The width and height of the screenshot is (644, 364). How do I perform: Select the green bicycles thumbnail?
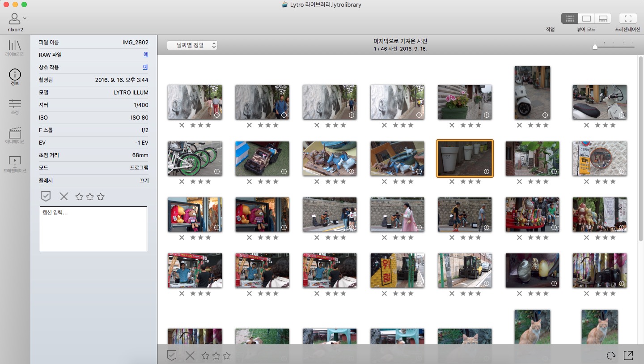point(195,158)
